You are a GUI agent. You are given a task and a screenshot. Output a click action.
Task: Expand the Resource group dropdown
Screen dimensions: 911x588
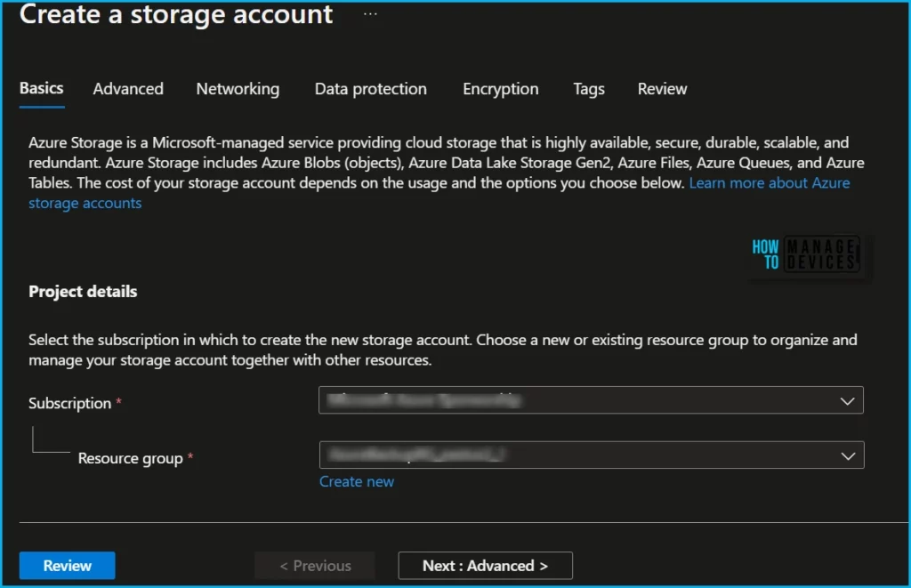[x=592, y=455]
